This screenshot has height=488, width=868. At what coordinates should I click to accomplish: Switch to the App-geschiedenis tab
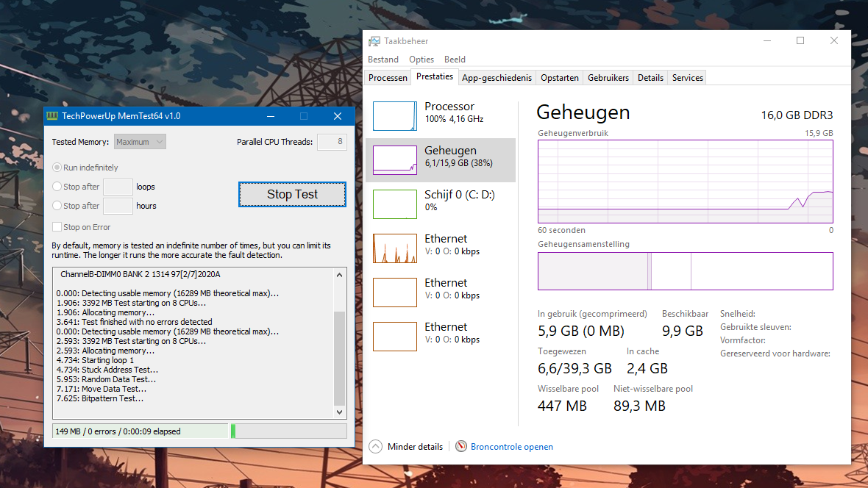[x=497, y=77]
